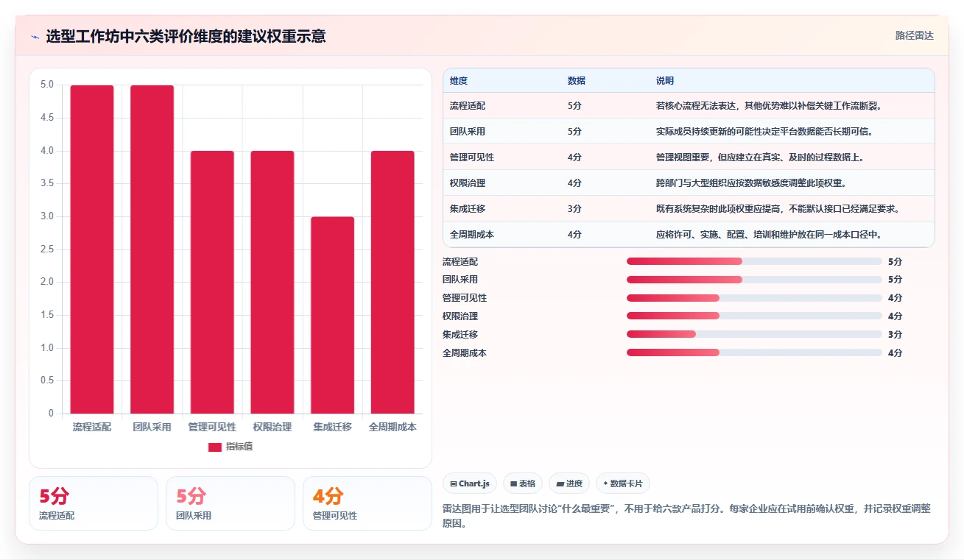Click the description starting 管理视图重要
Screen dimensions: 964x560
[760, 157]
